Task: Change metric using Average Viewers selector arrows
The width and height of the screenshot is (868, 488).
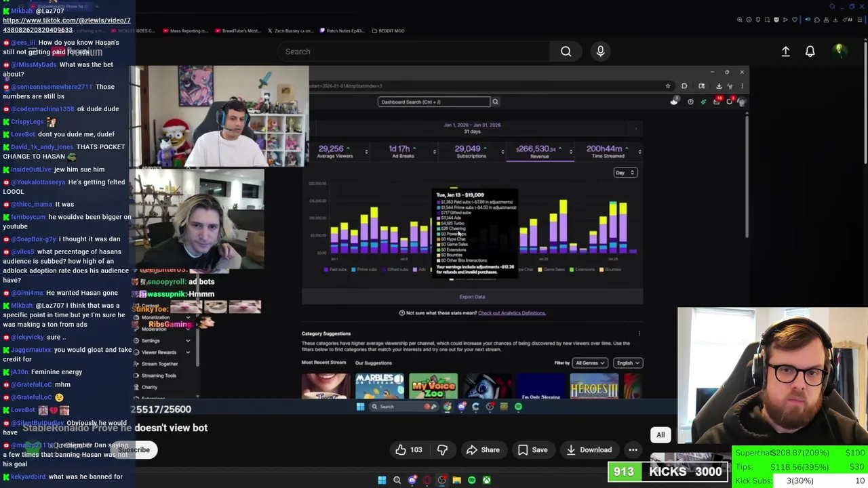Action: (x=366, y=152)
